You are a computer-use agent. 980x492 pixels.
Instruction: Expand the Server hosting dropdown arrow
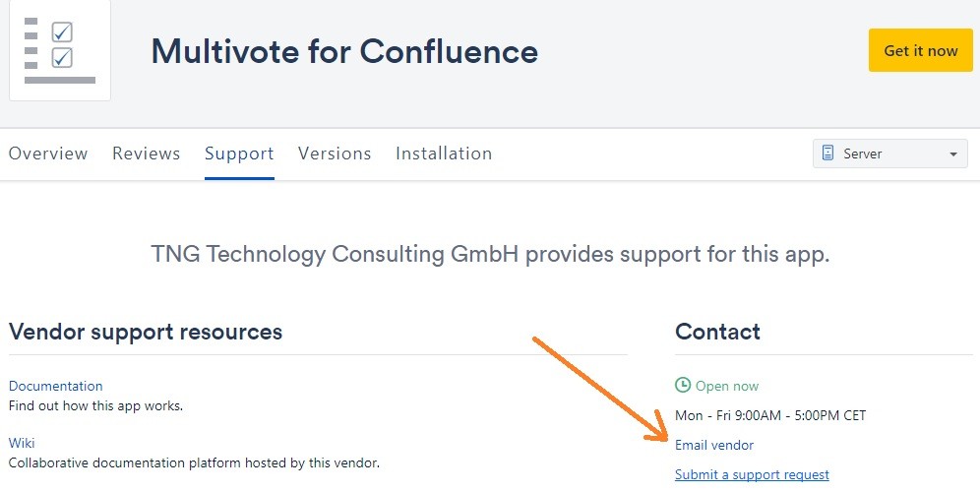pyautogui.click(x=952, y=154)
